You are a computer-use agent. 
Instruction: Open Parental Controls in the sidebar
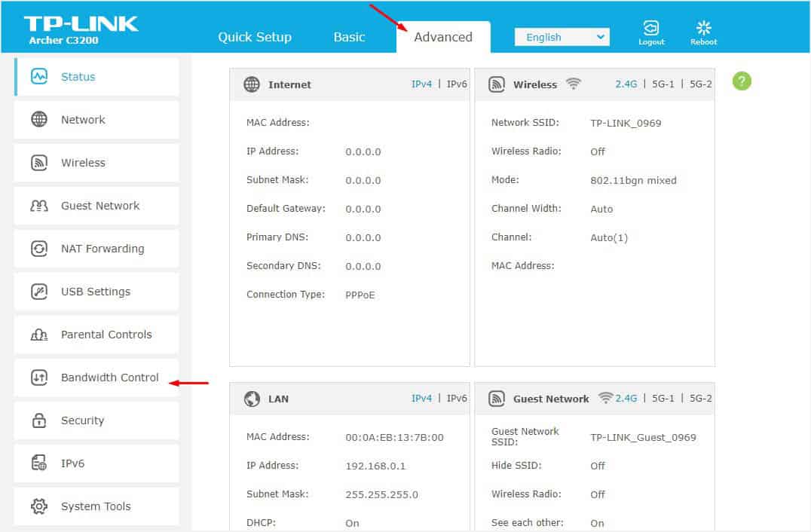pyautogui.click(x=96, y=335)
